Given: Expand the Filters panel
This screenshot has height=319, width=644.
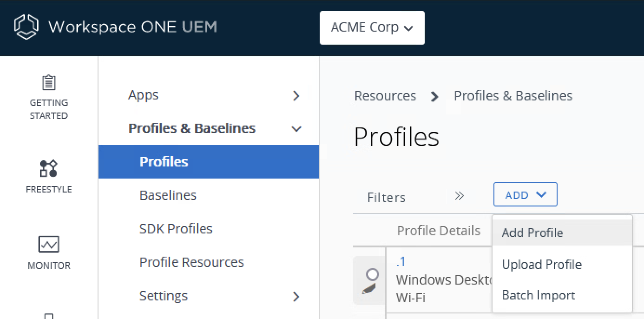Looking at the screenshot, I should click(459, 196).
